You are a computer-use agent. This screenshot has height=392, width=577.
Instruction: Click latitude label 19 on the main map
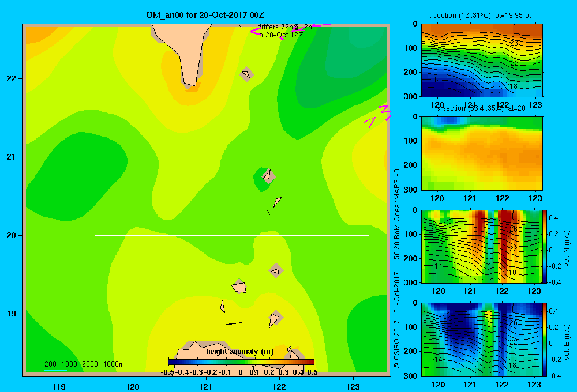point(11,314)
